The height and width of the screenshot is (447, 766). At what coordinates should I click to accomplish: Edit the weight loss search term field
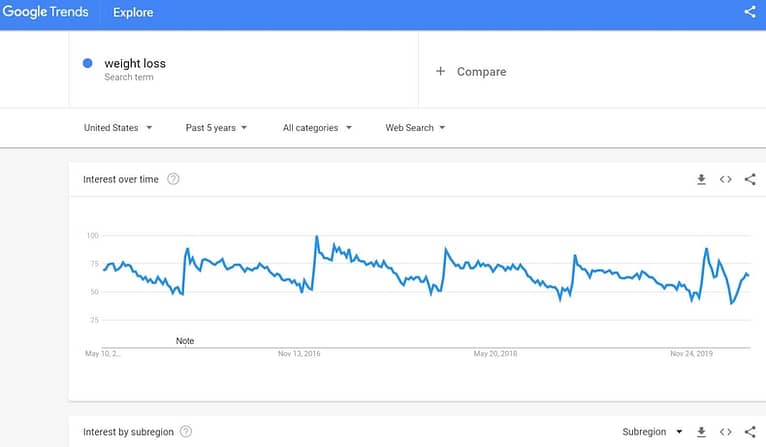click(x=243, y=69)
